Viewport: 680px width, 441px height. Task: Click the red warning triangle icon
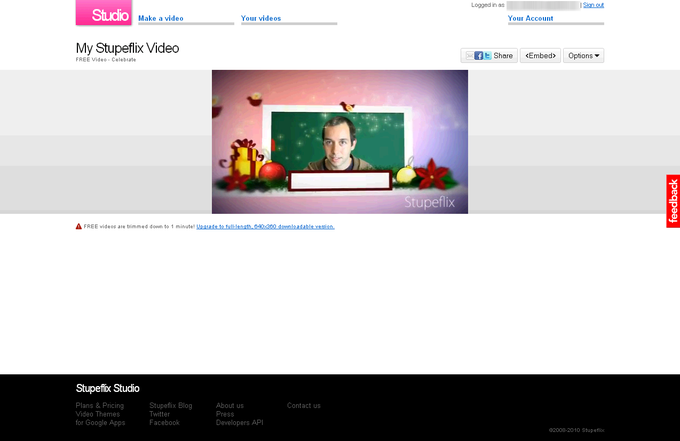pos(78,226)
